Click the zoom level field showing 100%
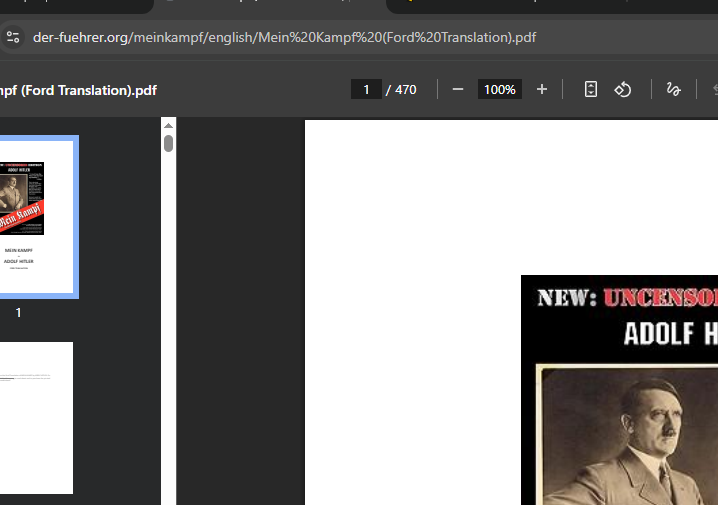The height and width of the screenshot is (505, 718). point(499,90)
